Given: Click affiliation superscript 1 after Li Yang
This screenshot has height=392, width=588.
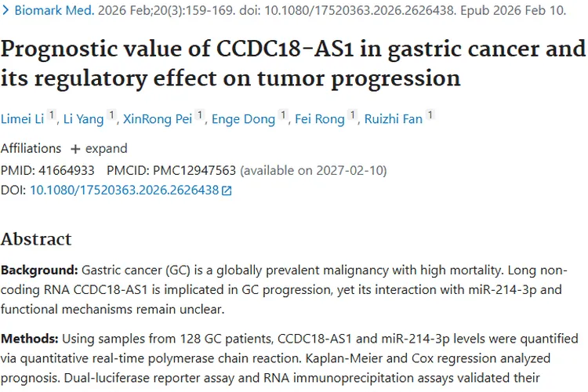Looking at the screenshot, I should tap(112, 116).
